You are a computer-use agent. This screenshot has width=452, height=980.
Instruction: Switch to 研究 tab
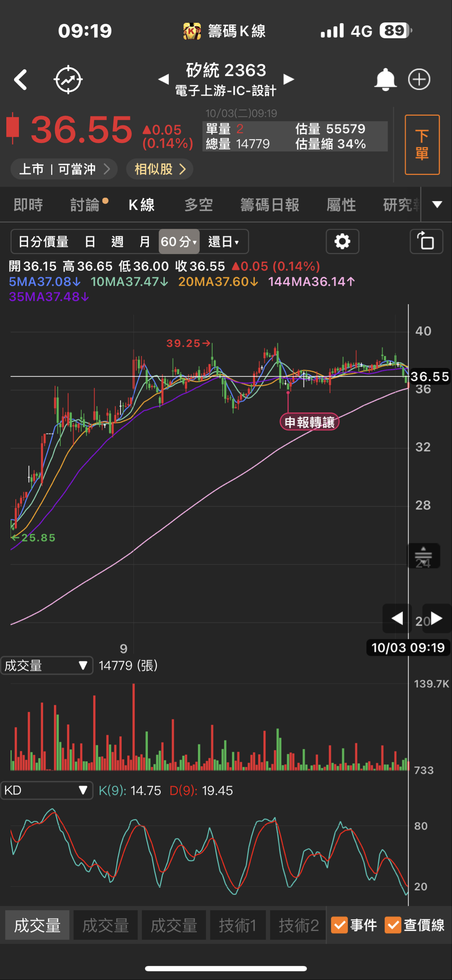click(x=401, y=205)
